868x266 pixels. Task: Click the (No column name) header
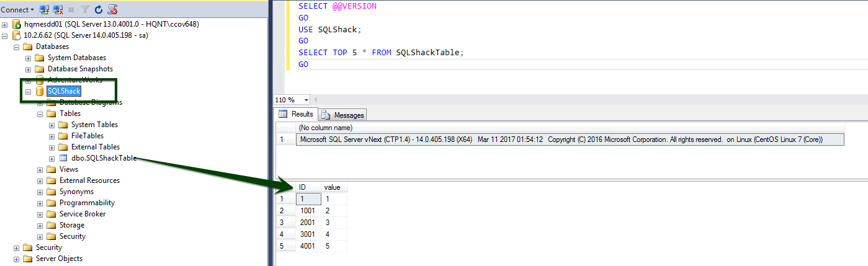point(326,128)
